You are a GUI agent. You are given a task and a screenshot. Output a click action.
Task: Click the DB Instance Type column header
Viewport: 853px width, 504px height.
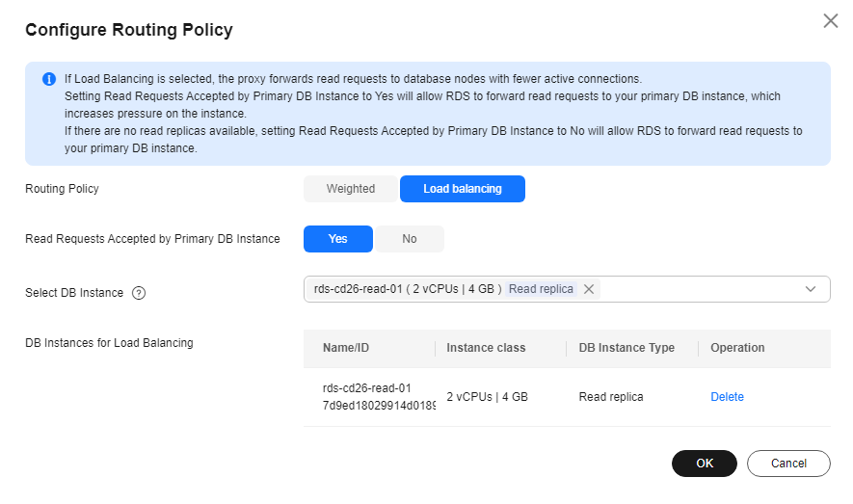pos(626,348)
